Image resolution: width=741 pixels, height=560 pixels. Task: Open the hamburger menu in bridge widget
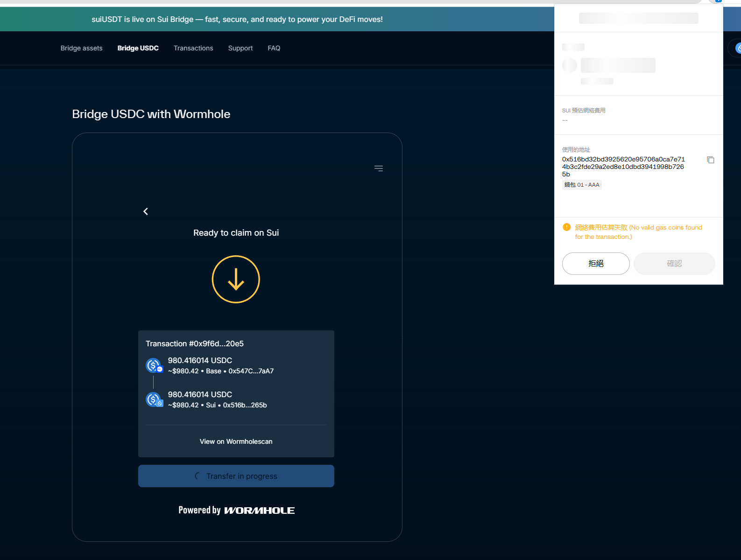tap(379, 168)
